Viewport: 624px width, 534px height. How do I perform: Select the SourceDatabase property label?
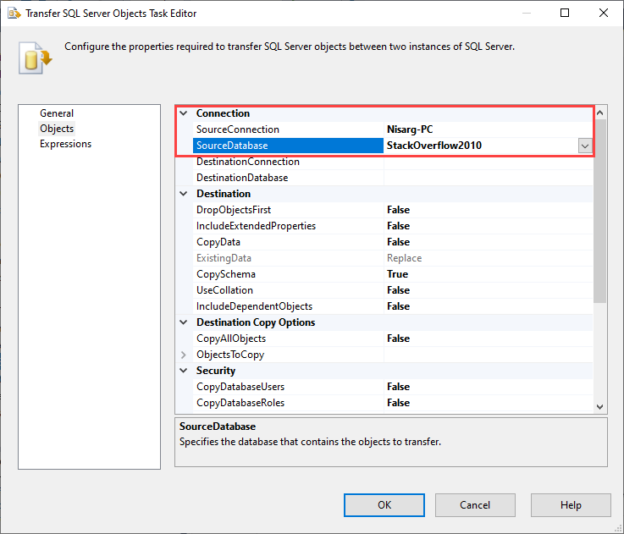tap(232, 145)
